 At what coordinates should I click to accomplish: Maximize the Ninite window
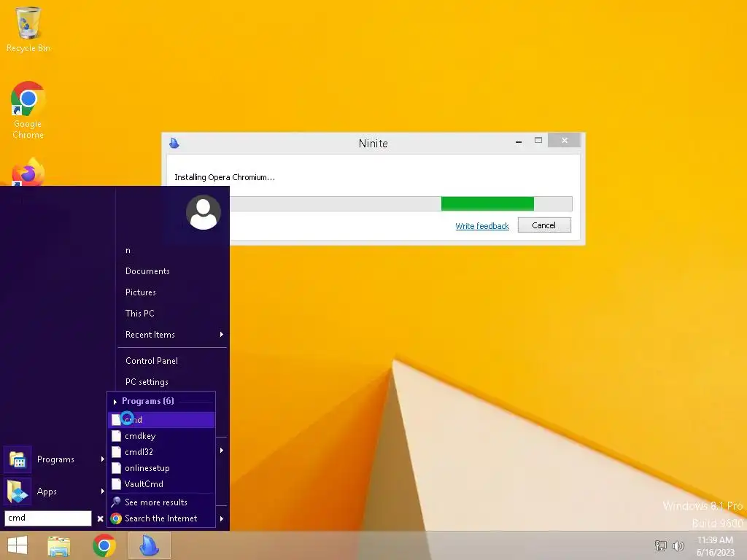click(538, 141)
